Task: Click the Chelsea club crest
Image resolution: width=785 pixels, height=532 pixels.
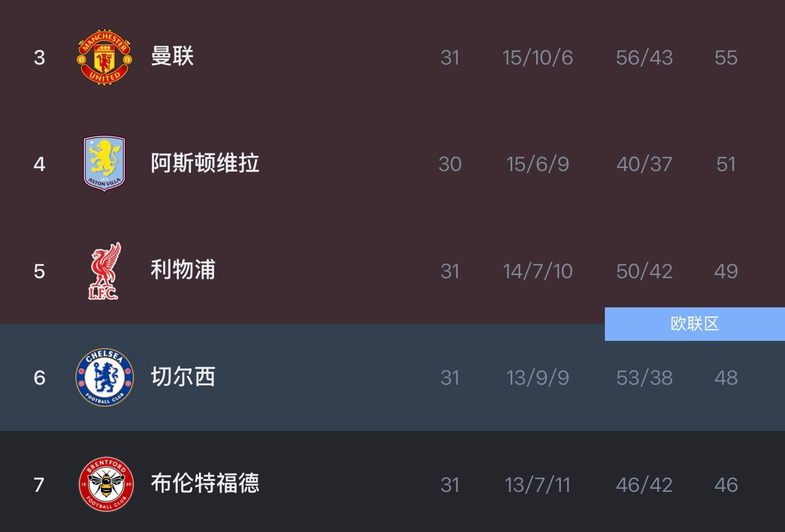Action: click(x=104, y=377)
